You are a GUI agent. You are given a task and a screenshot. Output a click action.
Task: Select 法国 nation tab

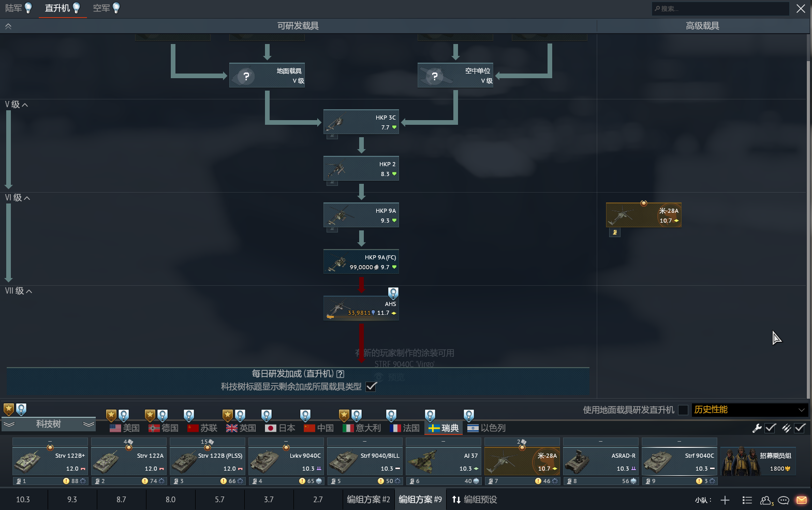[405, 428]
